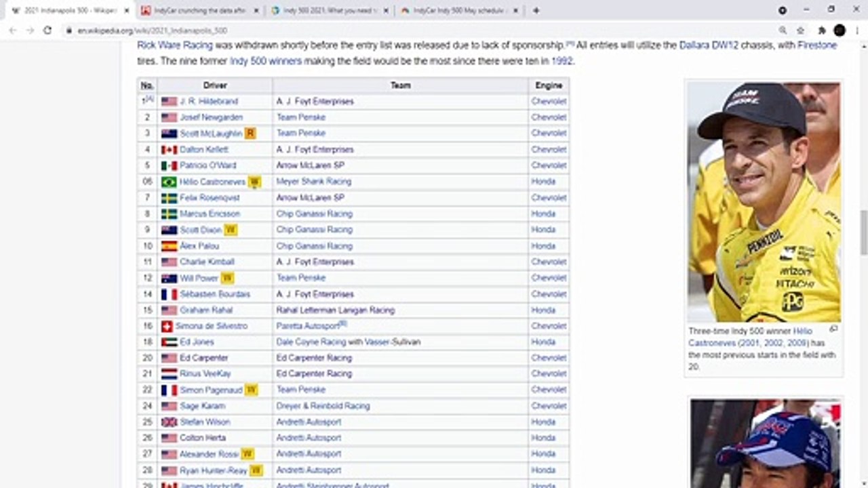Sort the table by the No. column header
868x488 pixels.
147,85
